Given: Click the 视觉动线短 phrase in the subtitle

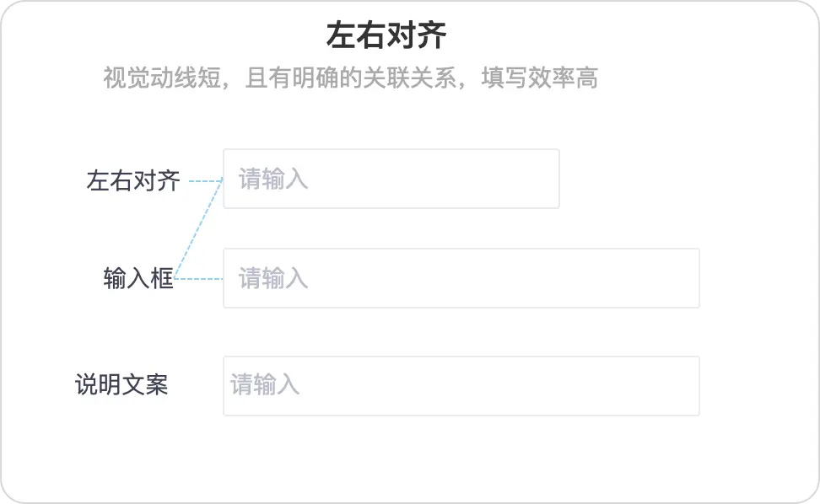Looking at the screenshot, I should pos(162,78).
